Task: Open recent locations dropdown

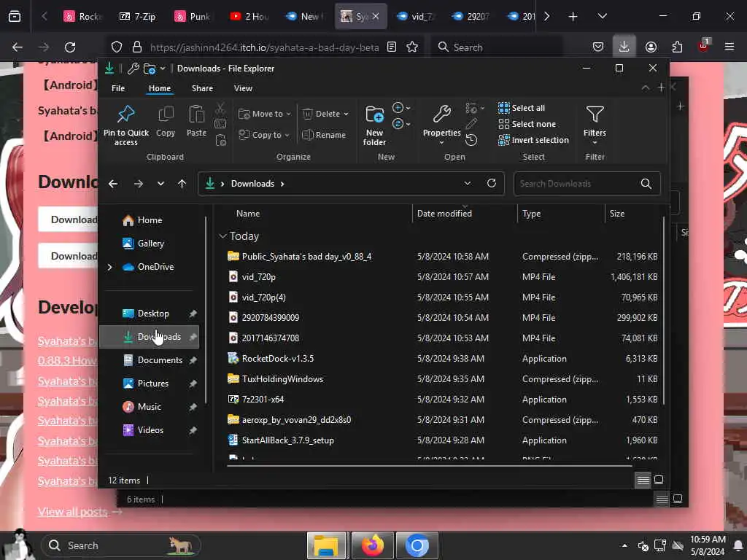Action: [160, 184]
